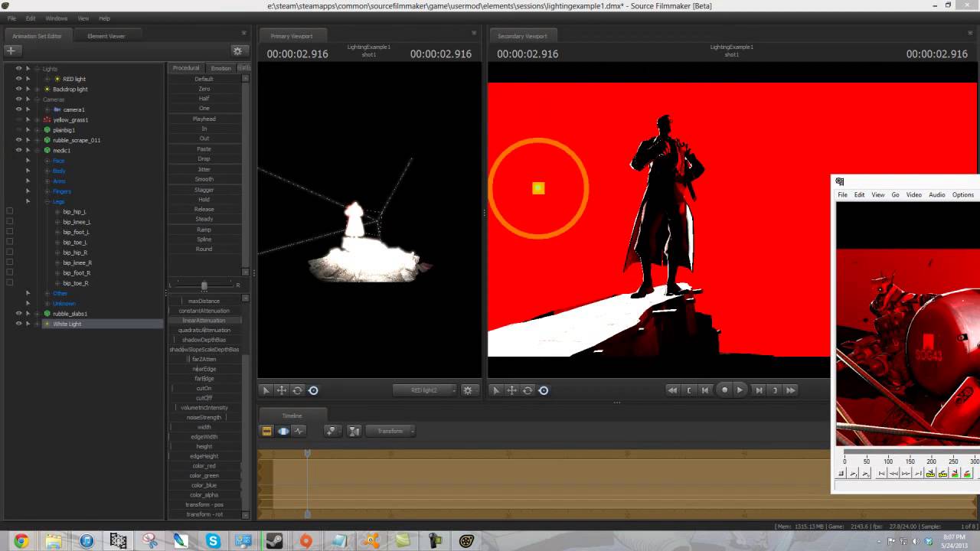This screenshot has height=551, width=980.
Task: Click the L-R preset balance slider handle
Action: pyautogui.click(x=204, y=285)
